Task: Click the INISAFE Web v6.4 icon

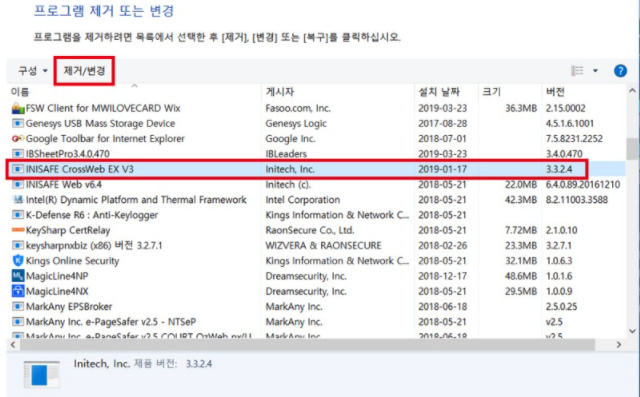Action: 18,184
